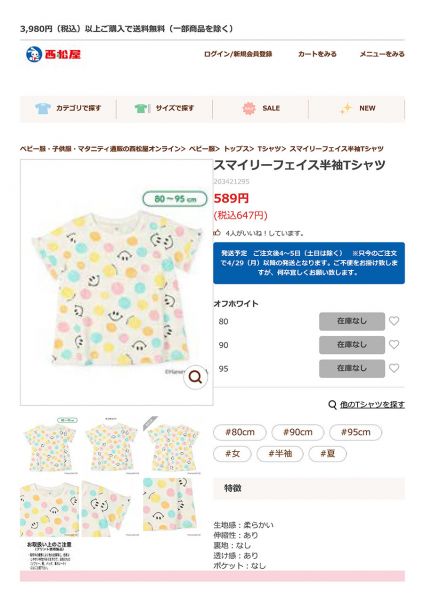424x600 pixels.
Task: Click ログイン/新規会員登録 link
Action: coord(238,54)
